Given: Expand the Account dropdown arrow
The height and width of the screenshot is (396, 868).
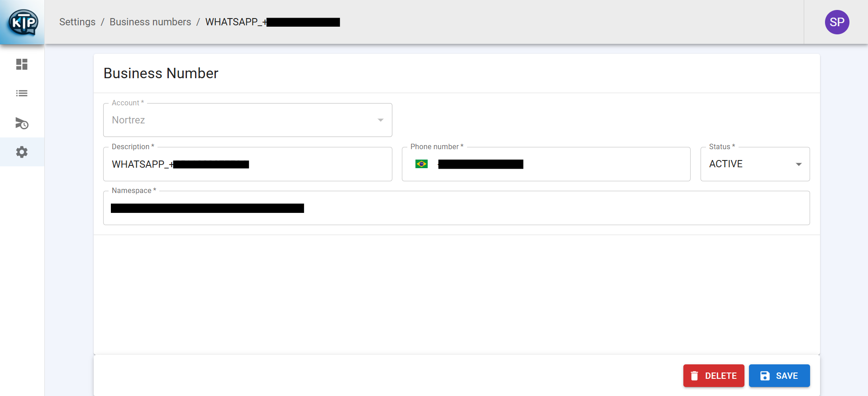Looking at the screenshot, I should (x=381, y=120).
